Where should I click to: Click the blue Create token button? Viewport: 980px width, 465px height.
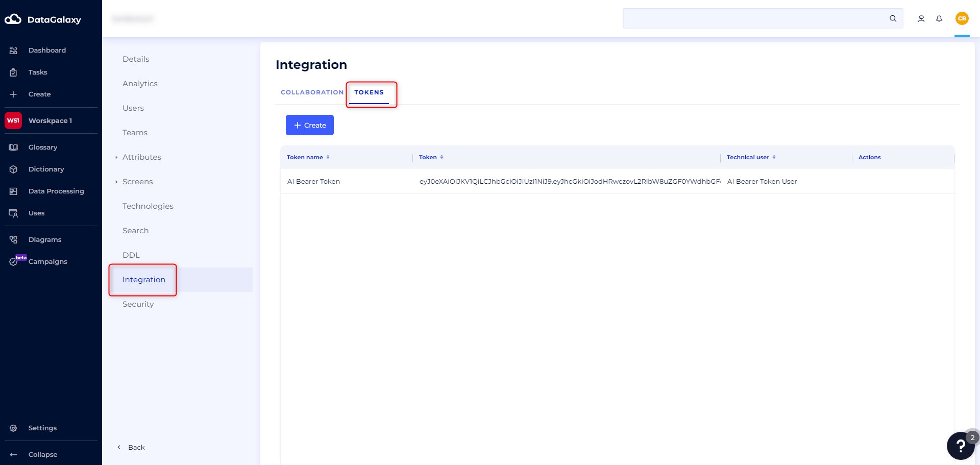[310, 125]
